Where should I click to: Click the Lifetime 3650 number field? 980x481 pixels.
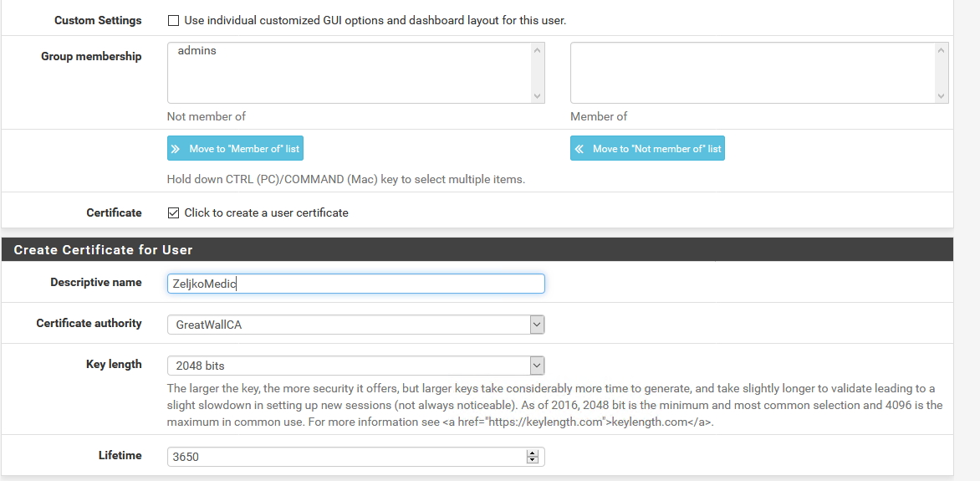click(347, 457)
